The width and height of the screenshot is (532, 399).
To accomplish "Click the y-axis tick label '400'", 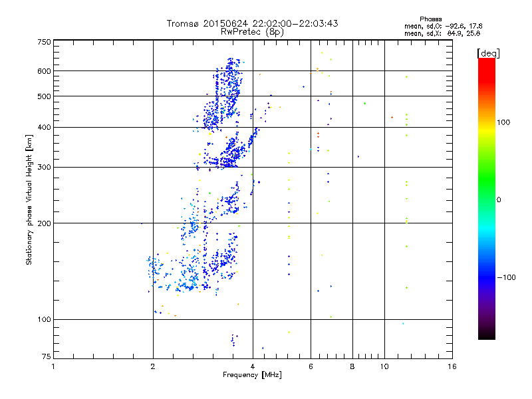I will tap(44, 128).
